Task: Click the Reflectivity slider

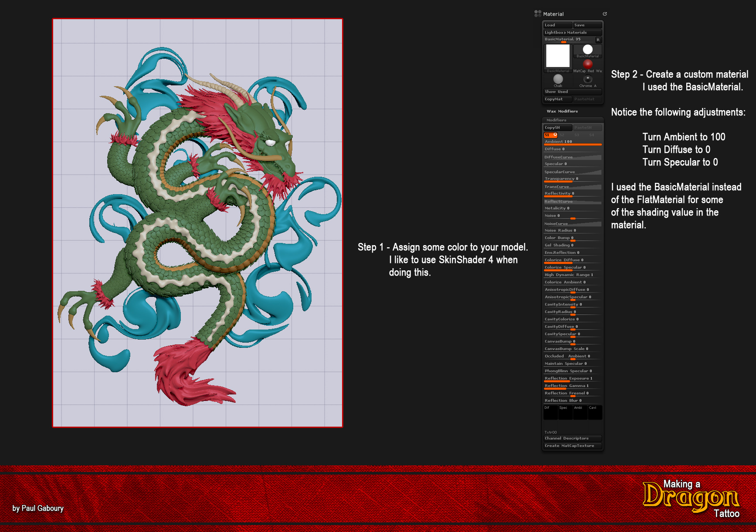Action: coord(573,194)
